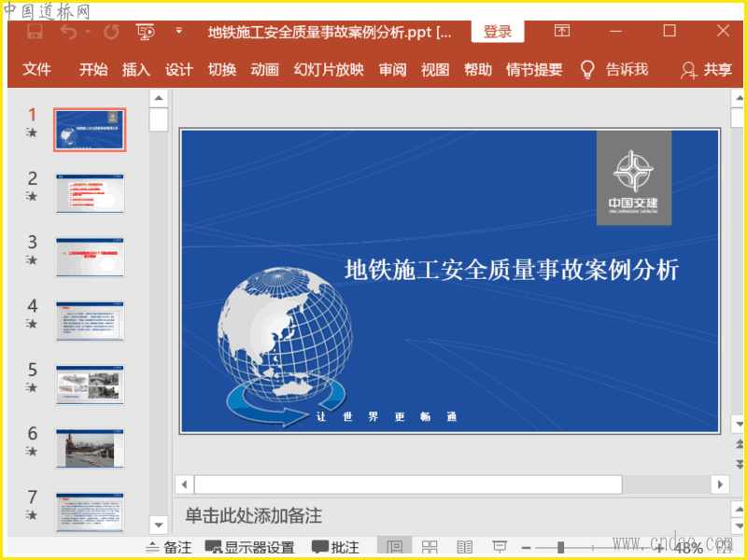Image resolution: width=747 pixels, height=560 pixels.
Task: Select slide 5 thumbnail with photos
Action: [90, 385]
